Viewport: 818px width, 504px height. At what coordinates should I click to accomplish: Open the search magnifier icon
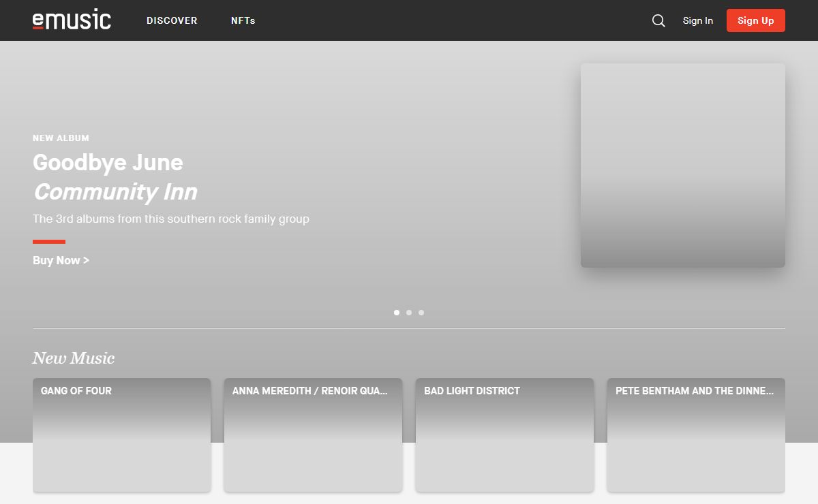(x=658, y=20)
